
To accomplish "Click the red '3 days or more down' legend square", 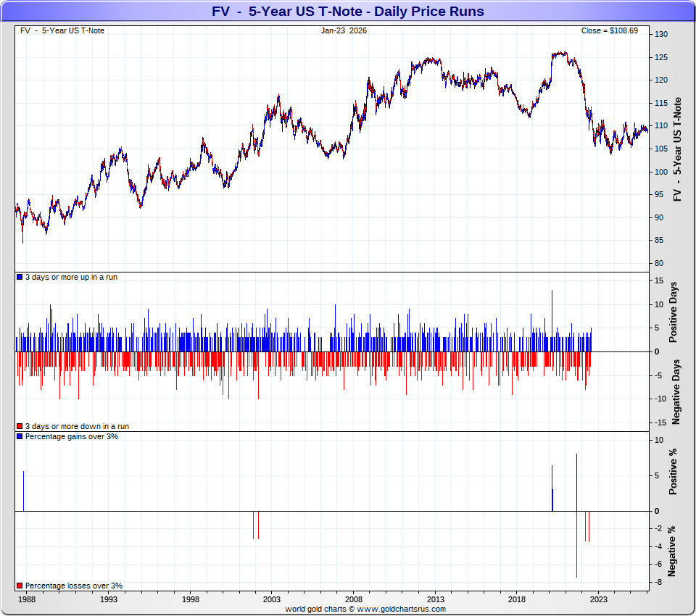I will [x=20, y=426].
